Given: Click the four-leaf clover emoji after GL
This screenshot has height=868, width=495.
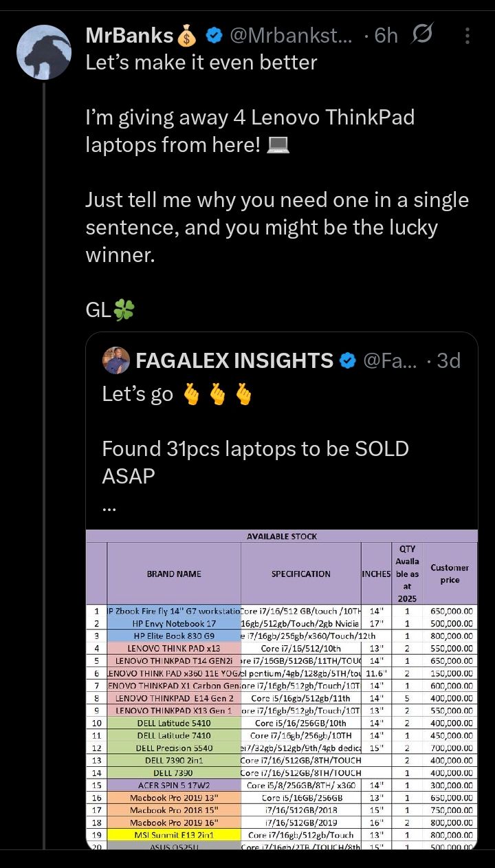Looking at the screenshot, I should [124, 310].
